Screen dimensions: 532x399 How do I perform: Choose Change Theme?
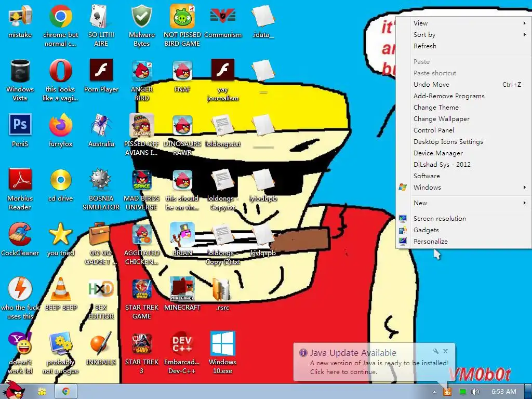point(463,108)
